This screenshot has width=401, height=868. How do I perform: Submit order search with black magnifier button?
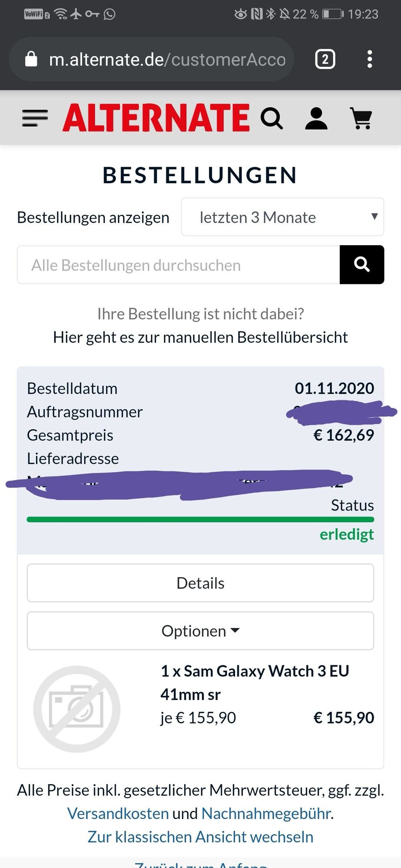pos(362,265)
